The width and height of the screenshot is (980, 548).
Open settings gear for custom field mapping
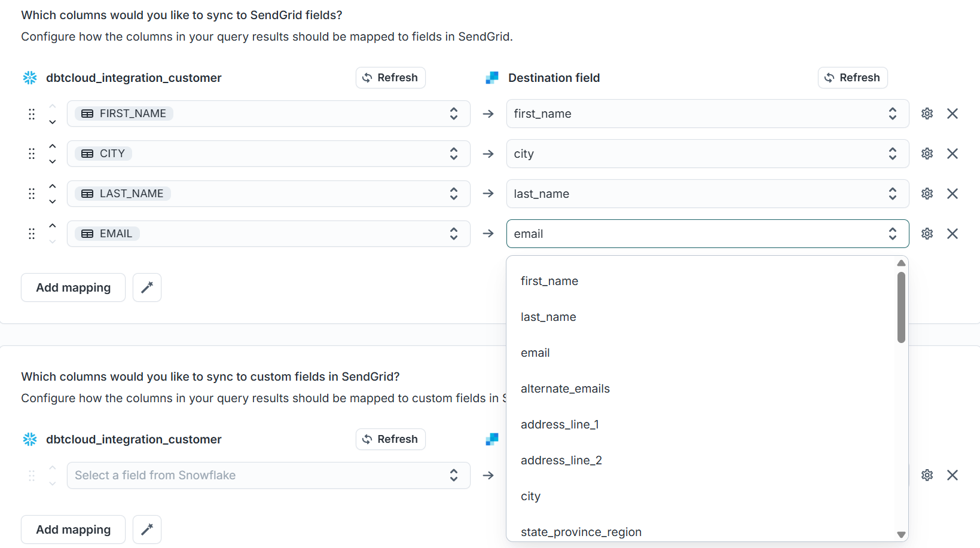tap(927, 475)
